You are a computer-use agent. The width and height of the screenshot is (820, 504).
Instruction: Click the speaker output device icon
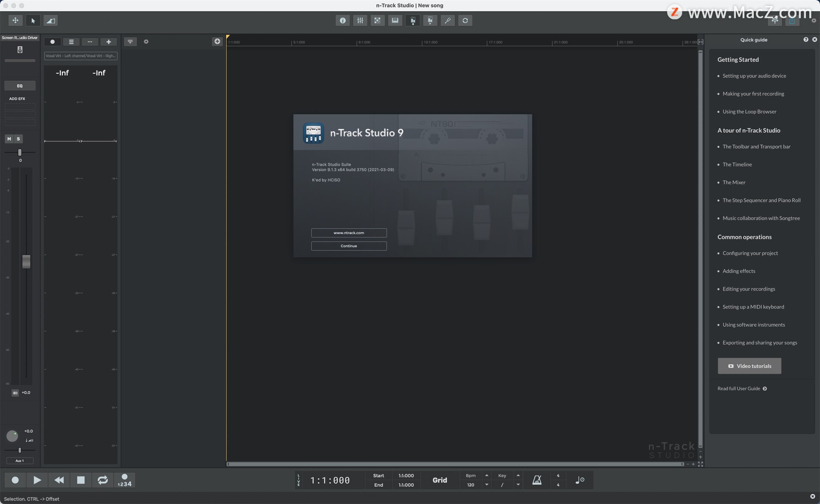[20, 50]
